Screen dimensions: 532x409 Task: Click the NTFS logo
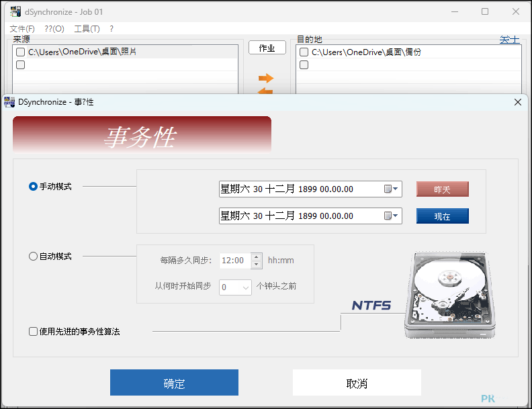click(371, 305)
